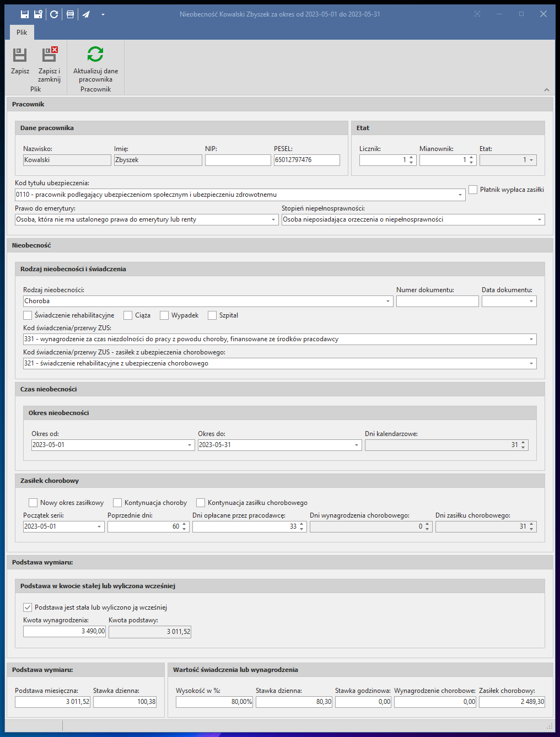Open the Stopień niepełnosprawności dropdown
Image resolution: width=560 pixels, height=737 pixels.
[x=539, y=220]
